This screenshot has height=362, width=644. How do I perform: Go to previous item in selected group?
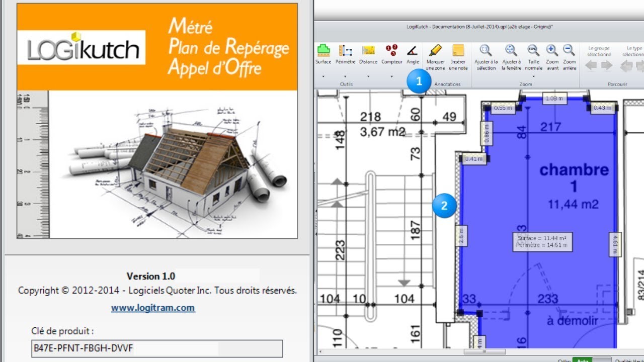click(x=591, y=65)
